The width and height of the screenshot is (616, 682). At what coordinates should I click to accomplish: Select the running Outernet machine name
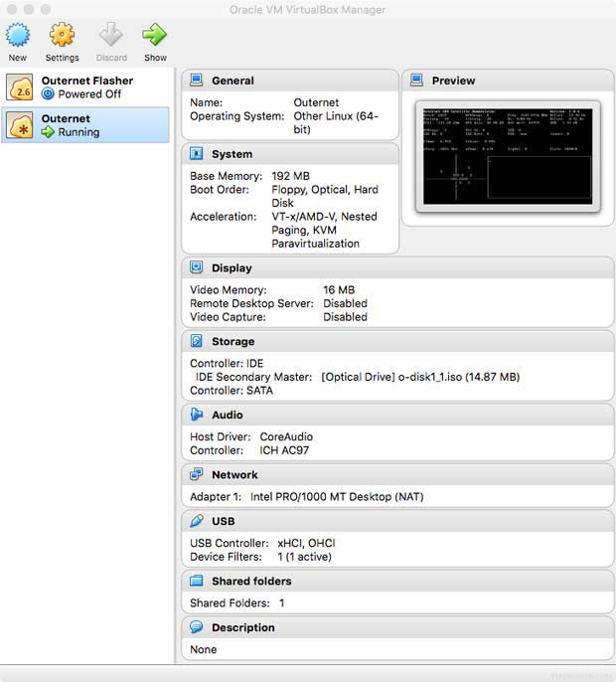tap(66, 118)
